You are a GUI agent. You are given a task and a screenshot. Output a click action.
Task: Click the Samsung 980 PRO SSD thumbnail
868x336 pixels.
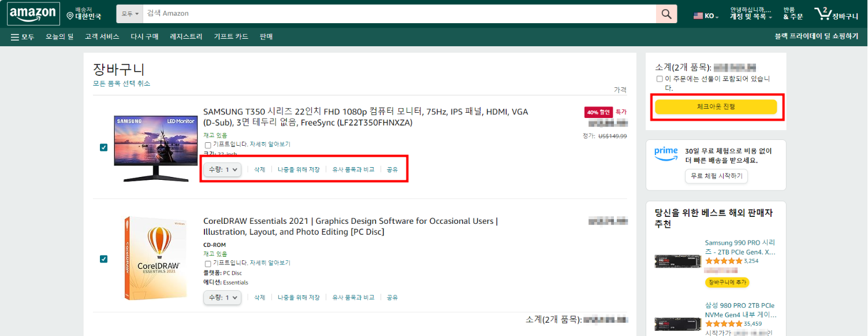677,324
